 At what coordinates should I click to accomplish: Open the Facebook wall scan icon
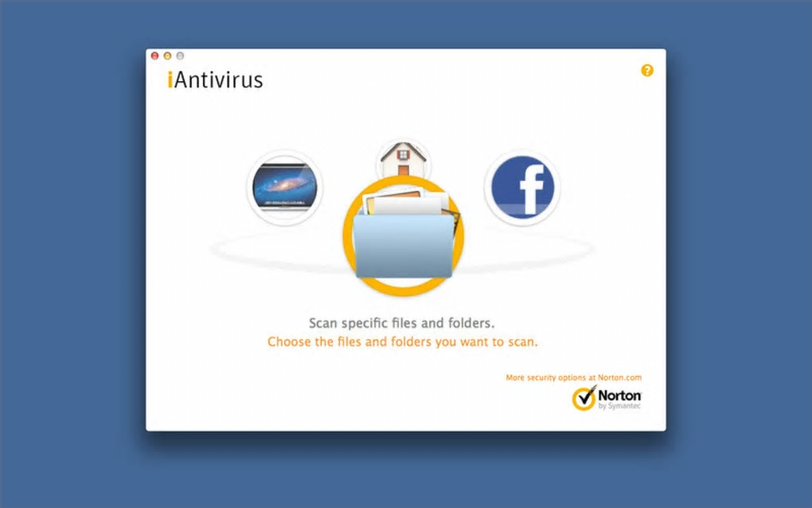522,187
